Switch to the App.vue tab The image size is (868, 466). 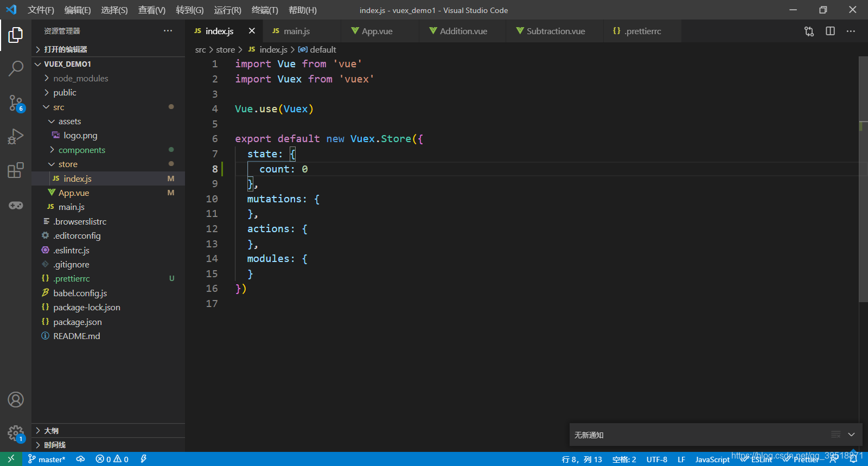pyautogui.click(x=380, y=31)
